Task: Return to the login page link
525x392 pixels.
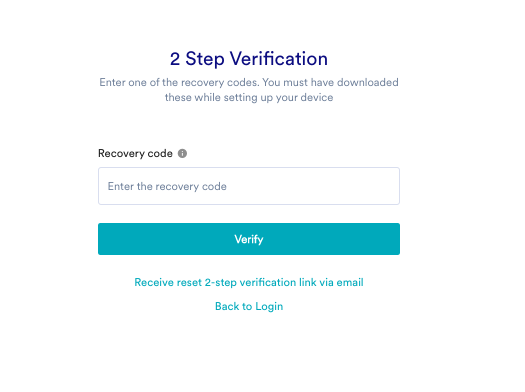Action: pyautogui.click(x=249, y=306)
